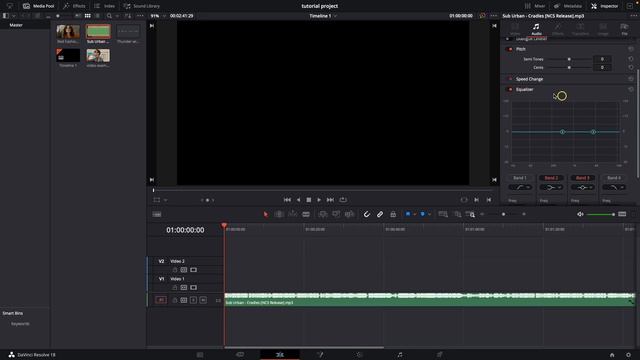Switch Media Pool to thumbnail grid view
Screen dimensions: 640x360
pyautogui.click(x=87, y=16)
